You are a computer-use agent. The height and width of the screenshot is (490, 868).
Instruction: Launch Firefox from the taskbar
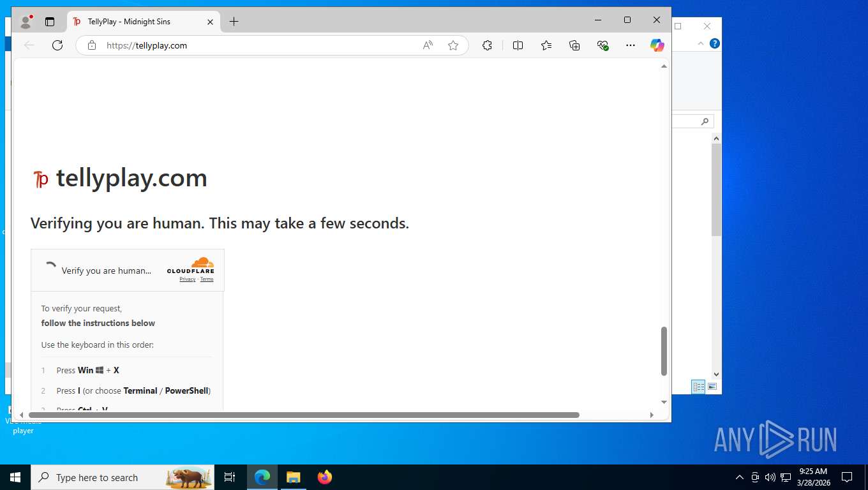(325, 477)
